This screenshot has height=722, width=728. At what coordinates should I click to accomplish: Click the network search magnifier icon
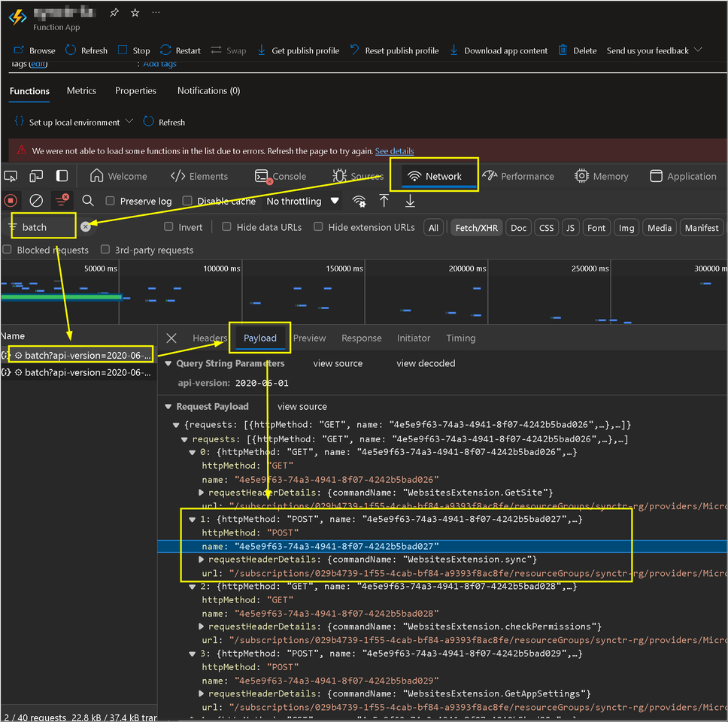pos(88,201)
